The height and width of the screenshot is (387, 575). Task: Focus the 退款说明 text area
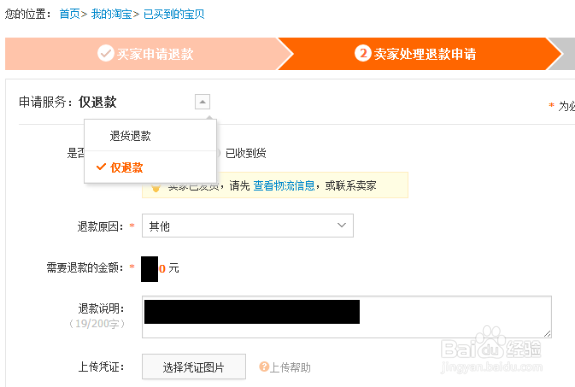pos(347,317)
